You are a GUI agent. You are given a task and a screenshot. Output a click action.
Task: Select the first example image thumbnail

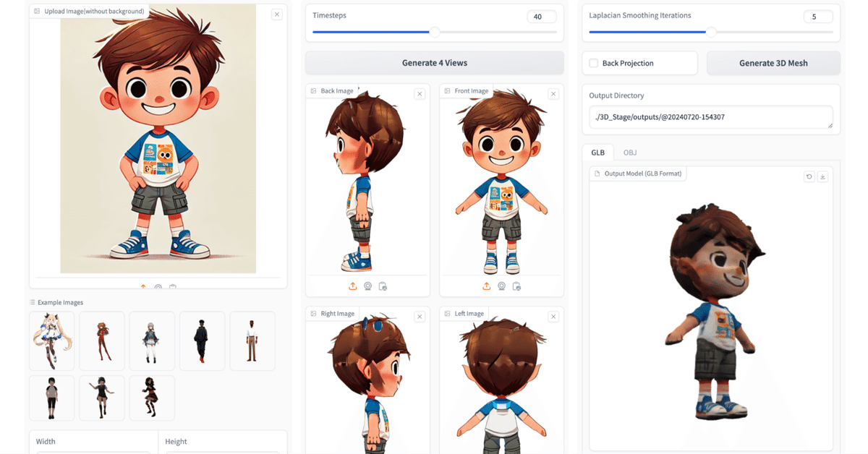pos(51,340)
